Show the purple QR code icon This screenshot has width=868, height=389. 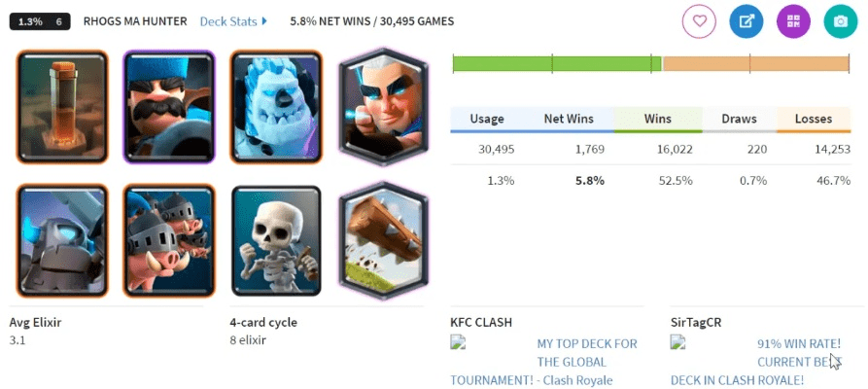point(793,21)
